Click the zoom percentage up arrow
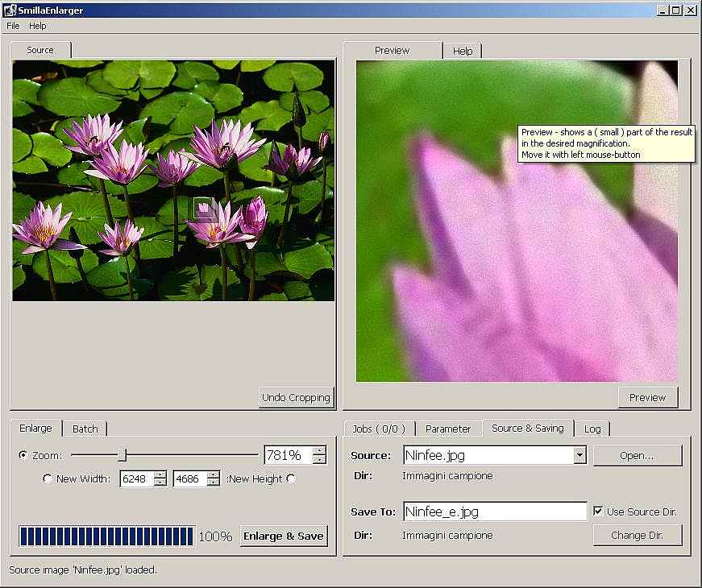The height and width of the screenshot is (588, 702). coord(320,451)
